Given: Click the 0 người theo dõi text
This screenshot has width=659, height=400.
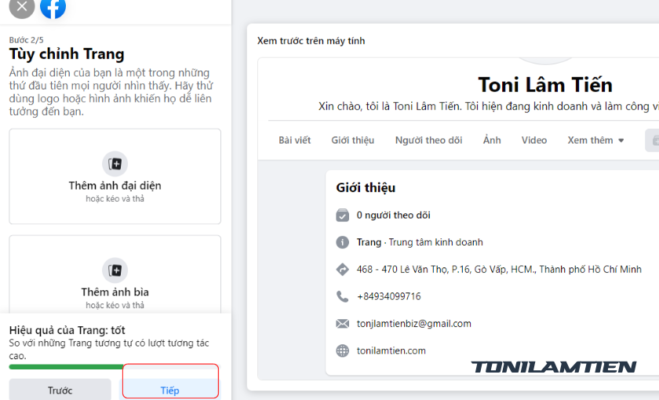Looking at the screenshot, I should 393,215.
